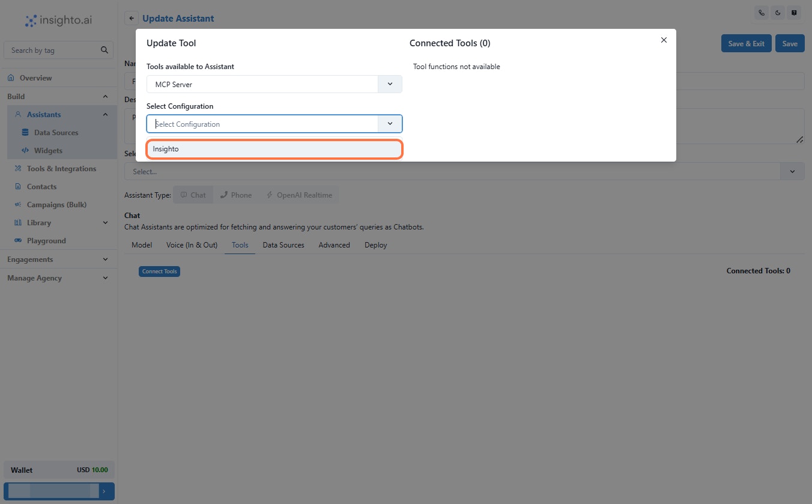Toggle the Select Configuration dropdown arrow
This screenshot has width=812, height=504.
point(390,124)
